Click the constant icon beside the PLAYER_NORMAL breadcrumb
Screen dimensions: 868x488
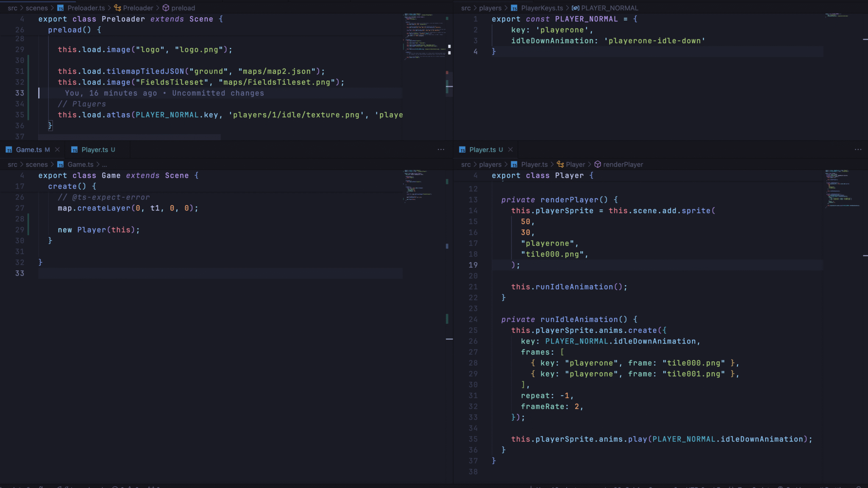(576, 8)
